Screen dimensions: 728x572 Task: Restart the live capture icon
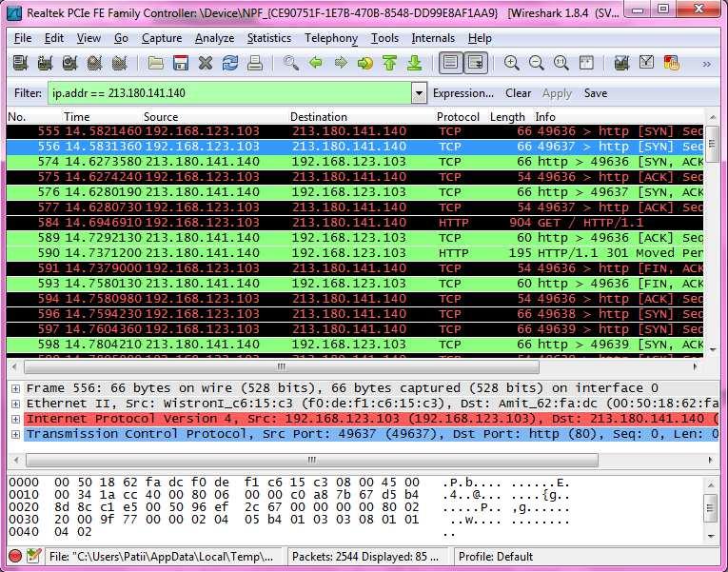coord(119,63)
